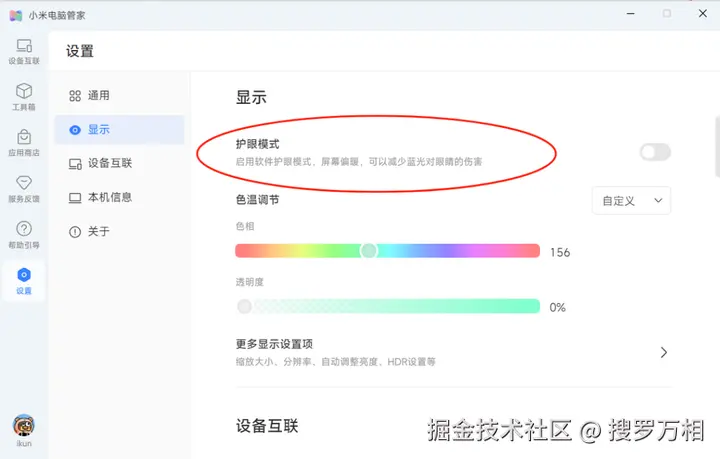The image size is (720, 459).
Task: Close the 小米电脑管家 window
Action: tap(703, 14)
